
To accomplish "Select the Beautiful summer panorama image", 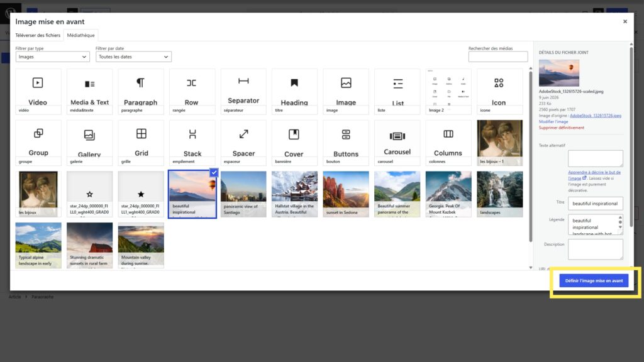I will coord(397,194).
